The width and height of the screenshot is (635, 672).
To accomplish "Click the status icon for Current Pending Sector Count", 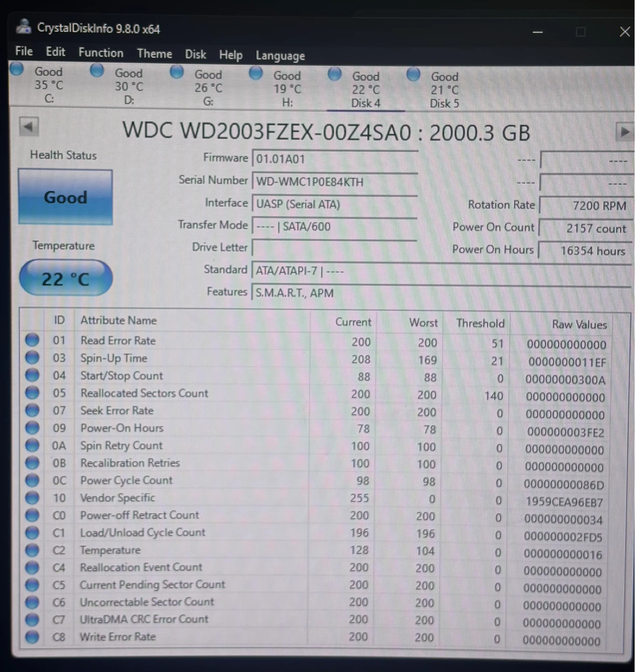I will [32, 585].
